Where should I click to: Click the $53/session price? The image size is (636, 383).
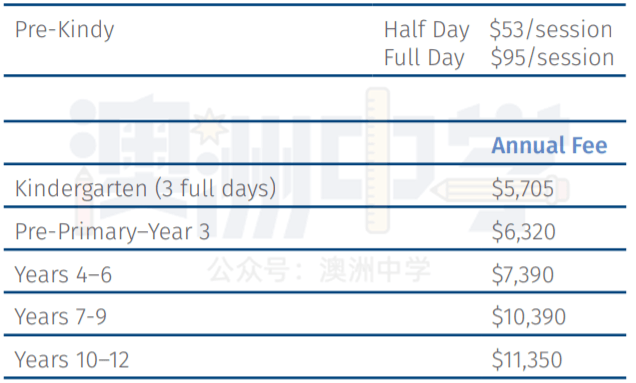tap(551, 30)
